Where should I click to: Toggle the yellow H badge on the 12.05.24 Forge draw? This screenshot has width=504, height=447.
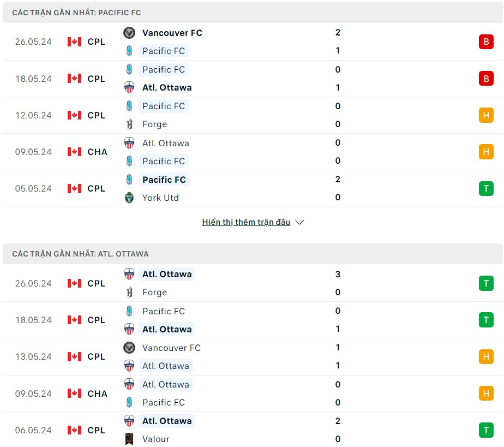click(x=486, y=115)
